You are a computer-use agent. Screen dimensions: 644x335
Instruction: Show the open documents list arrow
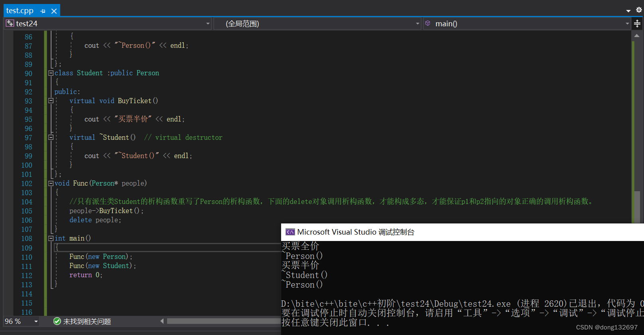(x=628, y=11)
